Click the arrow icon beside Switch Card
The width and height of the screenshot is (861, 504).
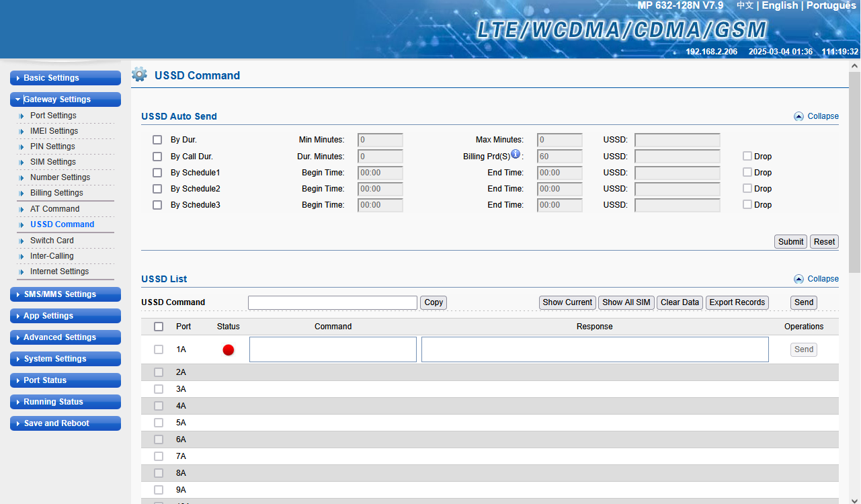tap(22, 241)
